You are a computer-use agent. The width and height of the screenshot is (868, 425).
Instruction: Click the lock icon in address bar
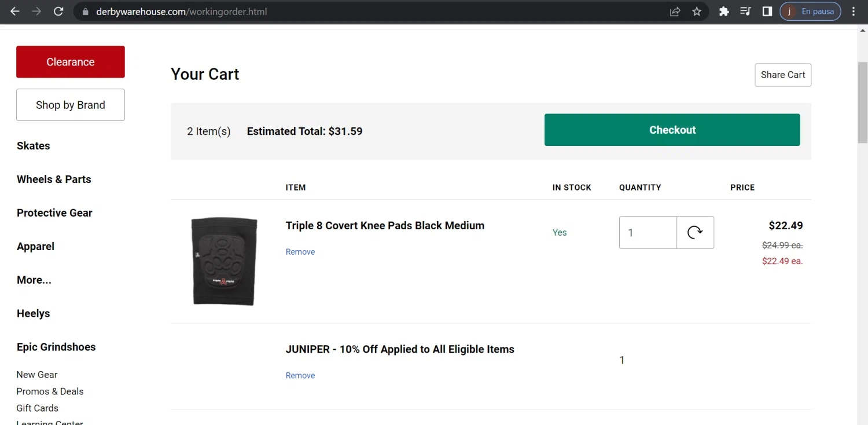85,12
